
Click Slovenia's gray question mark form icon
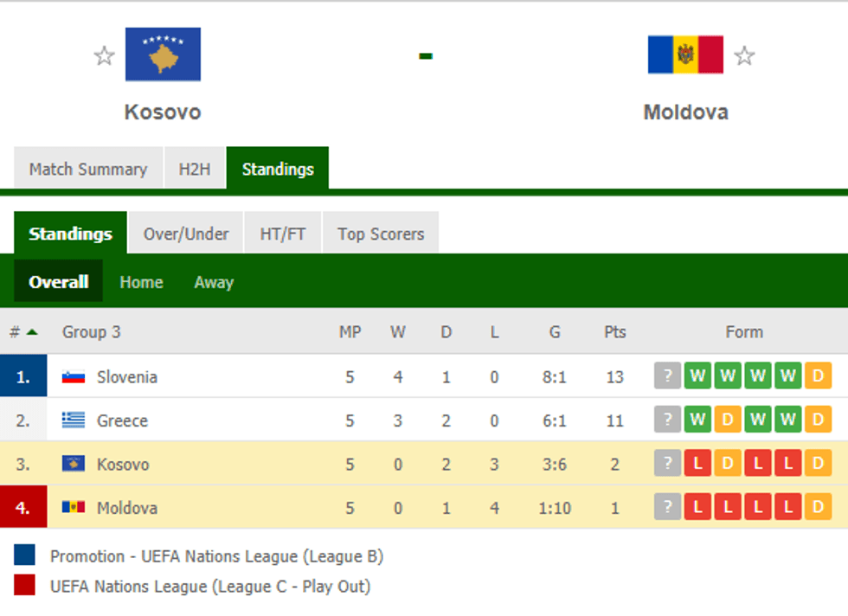tap(667, 376)
